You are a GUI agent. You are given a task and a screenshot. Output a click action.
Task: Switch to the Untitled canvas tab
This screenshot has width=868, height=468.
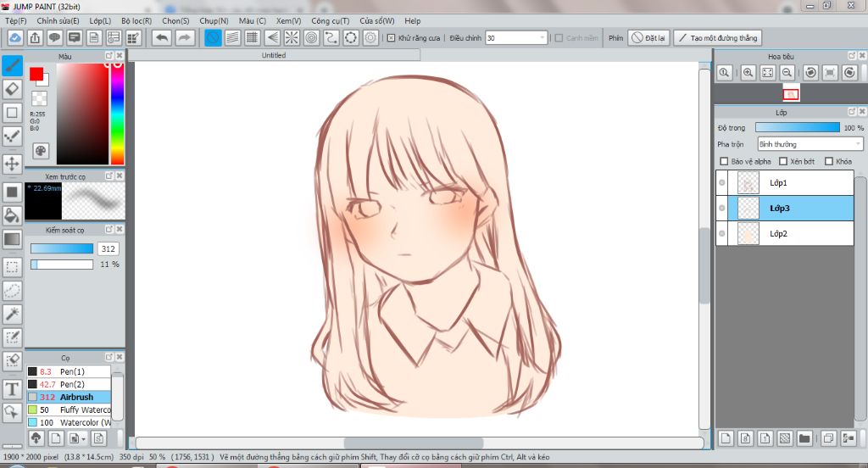[274, 55]
